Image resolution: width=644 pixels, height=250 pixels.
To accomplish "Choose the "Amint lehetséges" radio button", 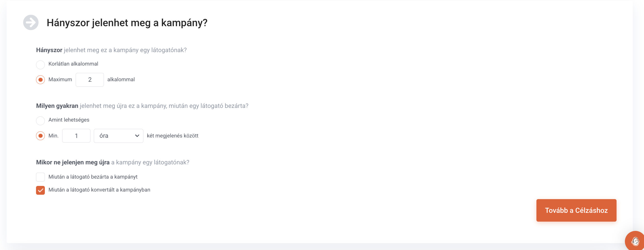I will click(40, 121).
